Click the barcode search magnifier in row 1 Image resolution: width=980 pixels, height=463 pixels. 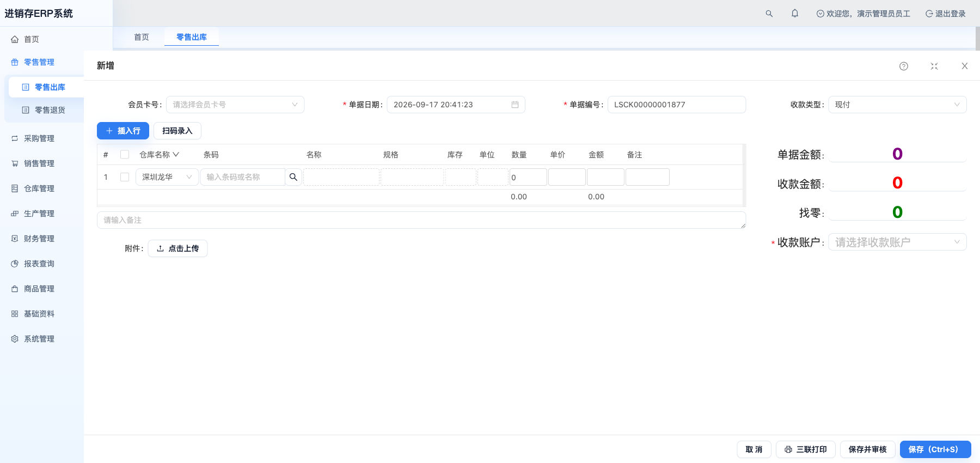[x=293, y=177]
